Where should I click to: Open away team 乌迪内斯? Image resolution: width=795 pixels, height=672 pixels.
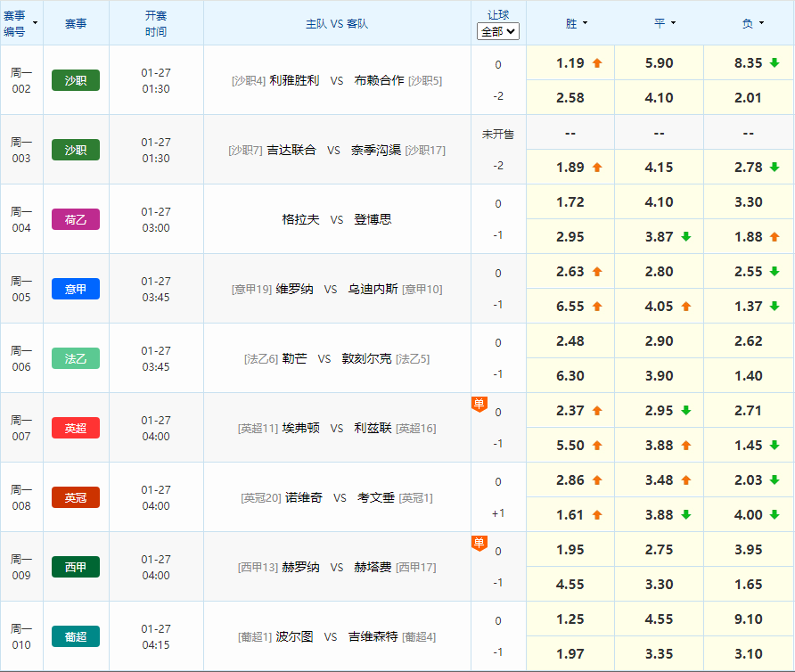(373, 289)
